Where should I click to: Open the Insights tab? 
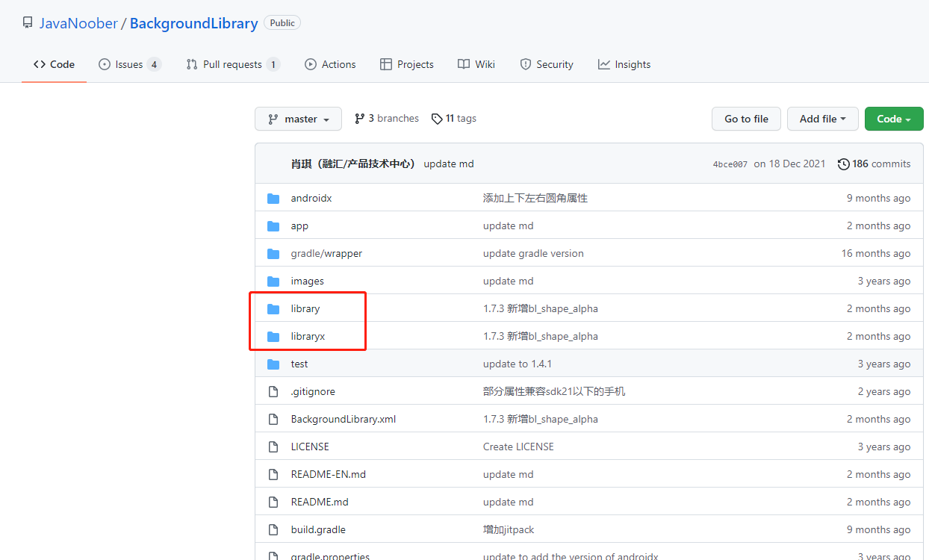coord(624,64)
